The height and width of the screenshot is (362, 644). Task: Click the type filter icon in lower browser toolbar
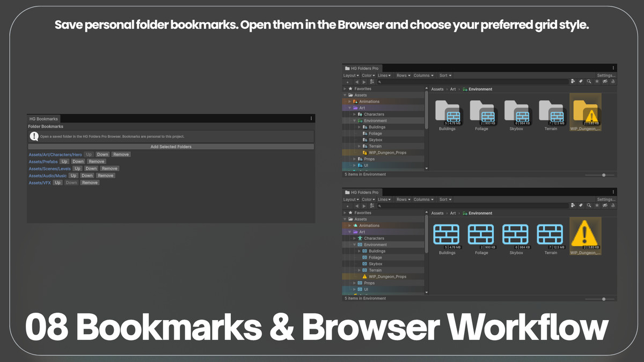(x=573, y=205)
